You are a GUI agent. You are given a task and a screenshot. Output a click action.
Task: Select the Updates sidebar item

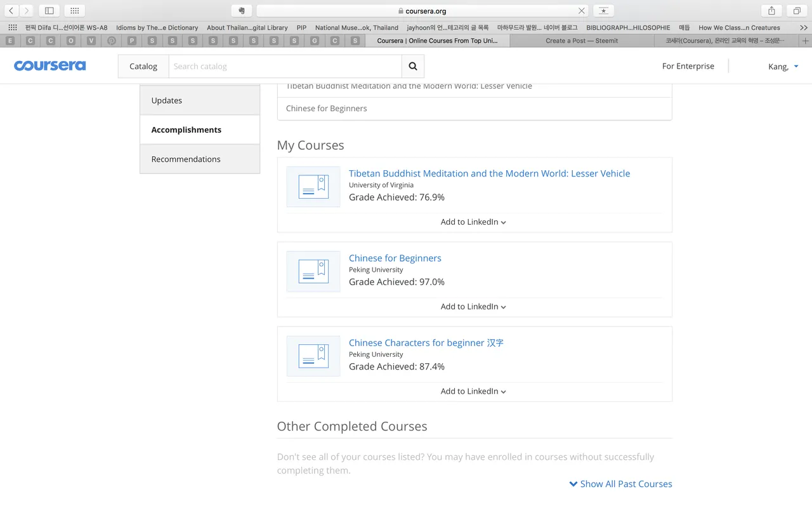[200, 100]
